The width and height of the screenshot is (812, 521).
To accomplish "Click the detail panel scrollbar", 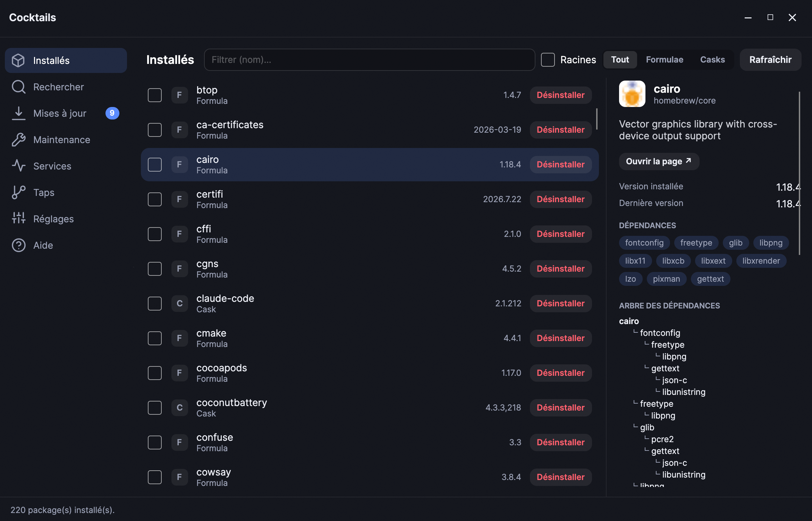I will tap(800, 173).
